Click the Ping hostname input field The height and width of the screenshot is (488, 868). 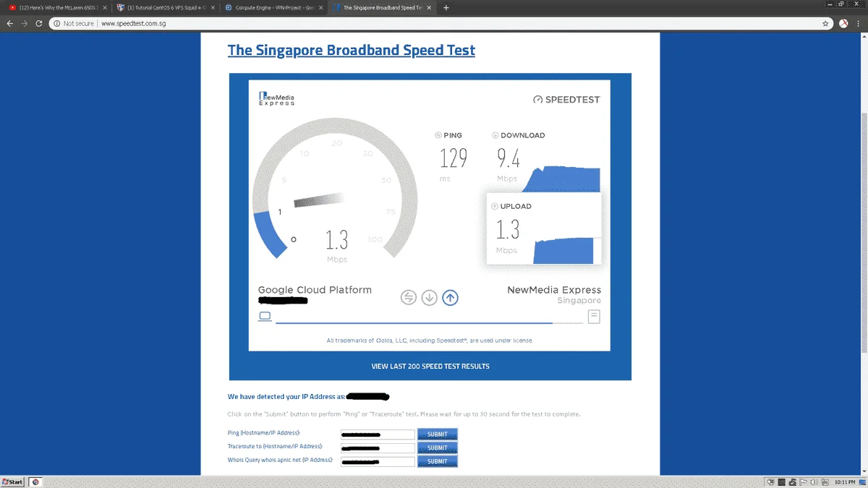pos(378,435)
